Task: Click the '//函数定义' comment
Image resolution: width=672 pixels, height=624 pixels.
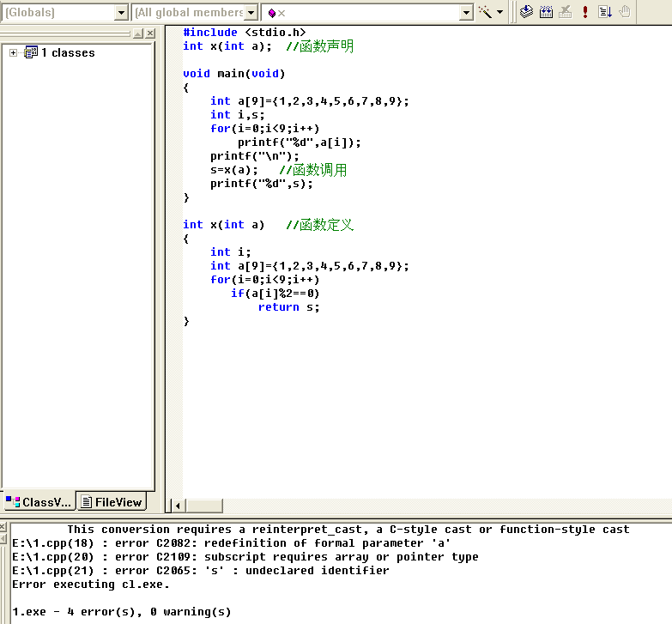Action: [x=320, y=225]
